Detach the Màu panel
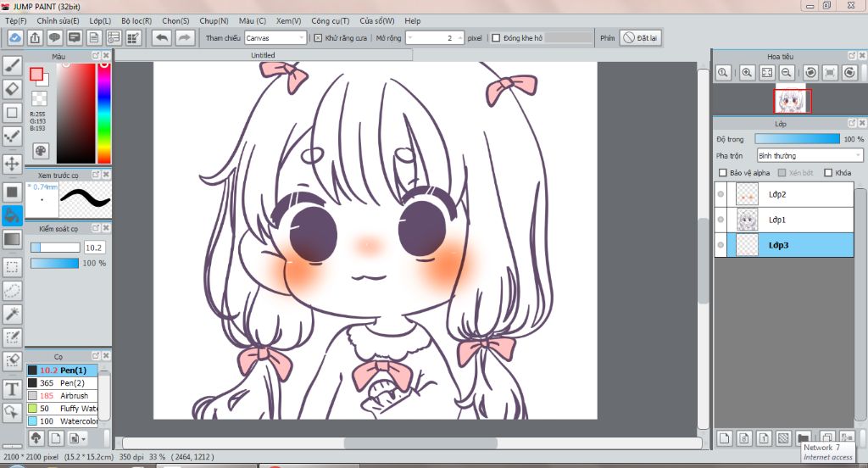 95,56
